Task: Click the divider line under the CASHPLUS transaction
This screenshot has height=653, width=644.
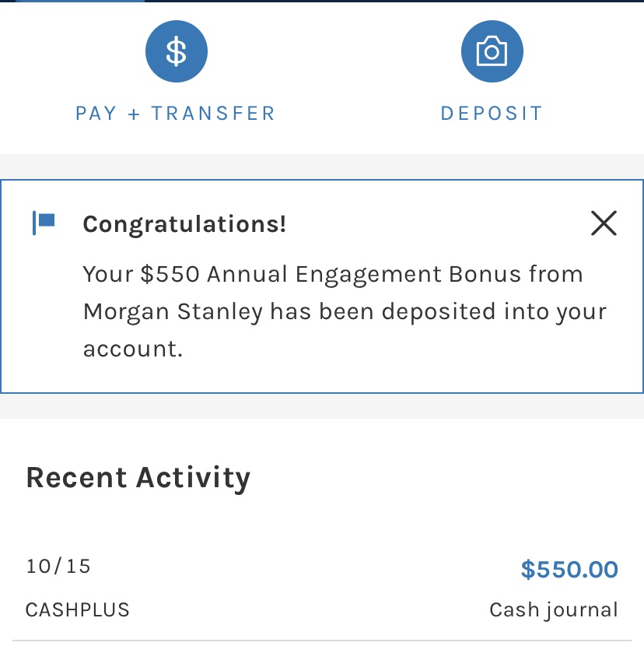Action: pyautogui.click(x=322, y=641)
